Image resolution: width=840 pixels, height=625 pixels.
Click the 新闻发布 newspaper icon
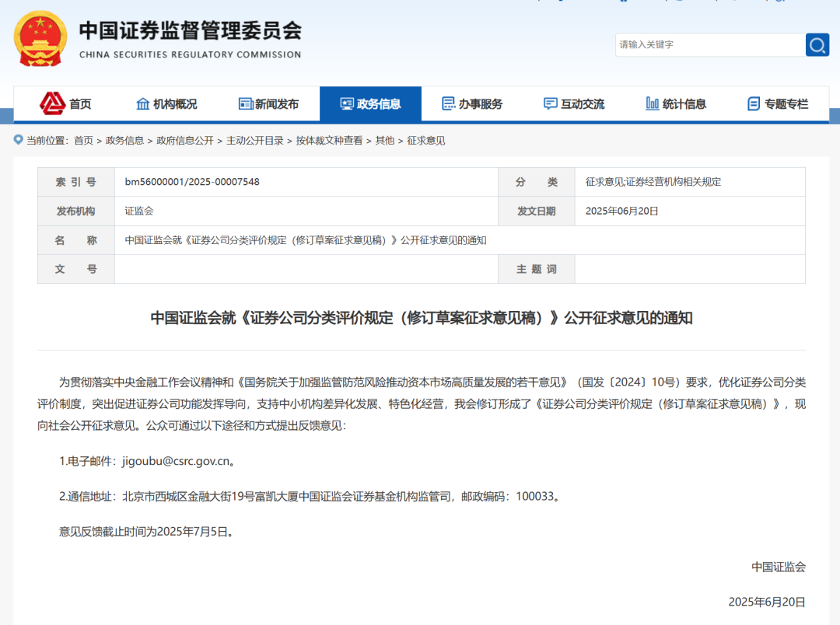coord(245,104)
